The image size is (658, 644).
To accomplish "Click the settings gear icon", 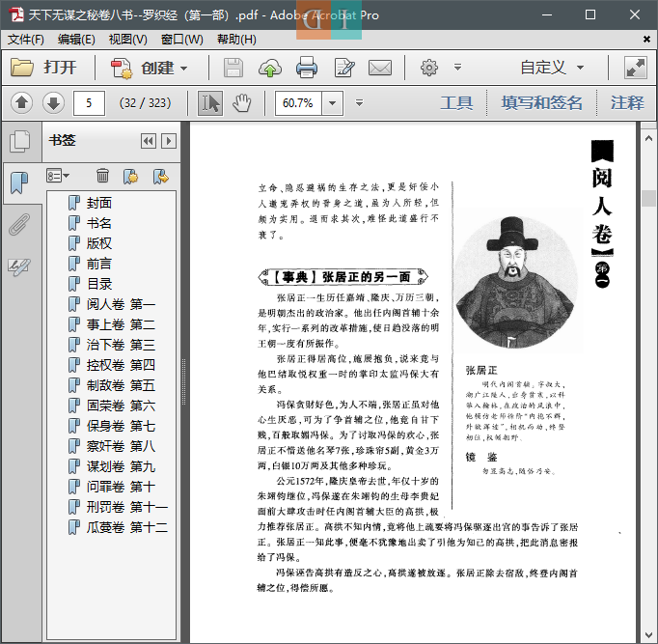I will pyautogui.click(x=429, y=68).
